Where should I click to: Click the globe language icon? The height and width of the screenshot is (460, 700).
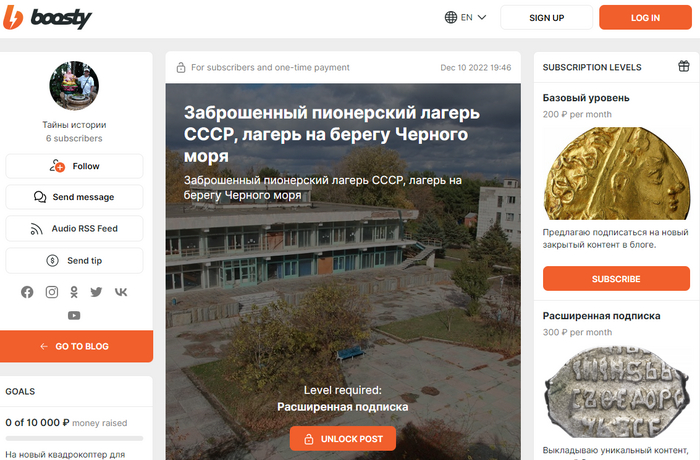451,17
